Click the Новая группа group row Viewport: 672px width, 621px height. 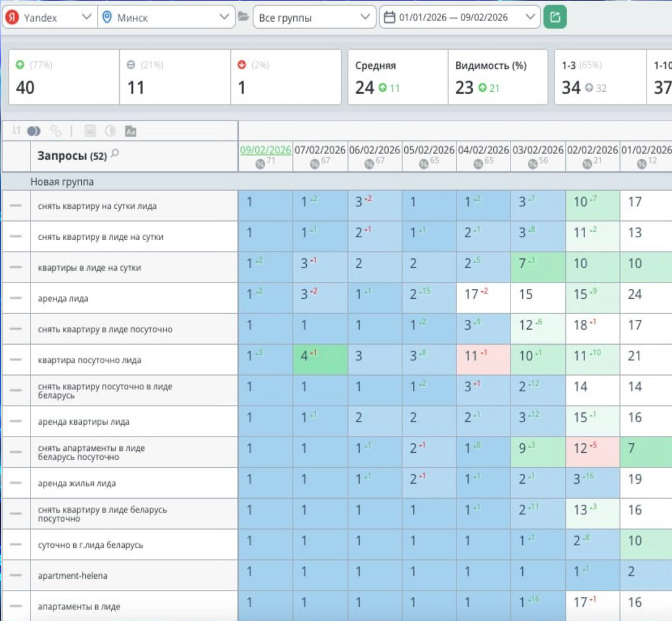[337, 182]
